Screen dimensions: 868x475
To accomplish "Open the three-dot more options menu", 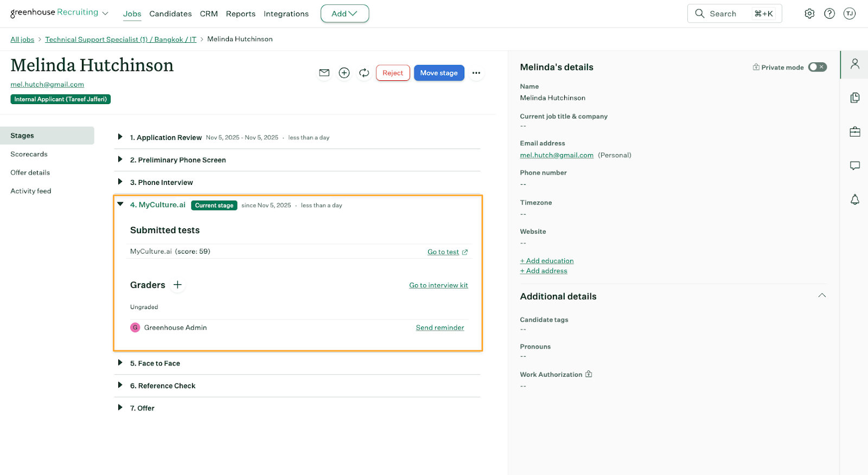I will pyautogui.click(x=476, y=73).
